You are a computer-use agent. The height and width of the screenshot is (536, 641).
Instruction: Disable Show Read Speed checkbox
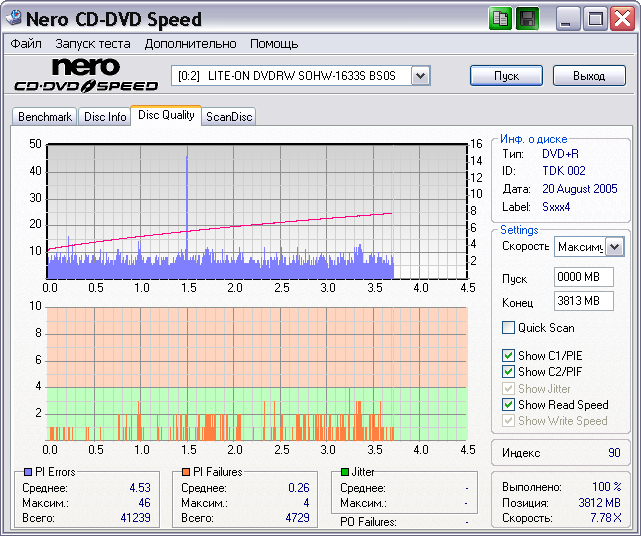pos(509,405)
